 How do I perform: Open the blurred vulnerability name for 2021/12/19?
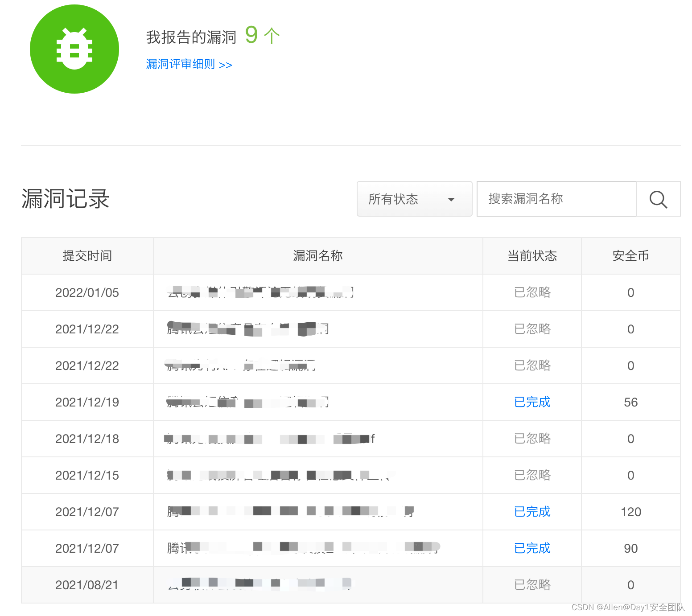tap(248, 402)
